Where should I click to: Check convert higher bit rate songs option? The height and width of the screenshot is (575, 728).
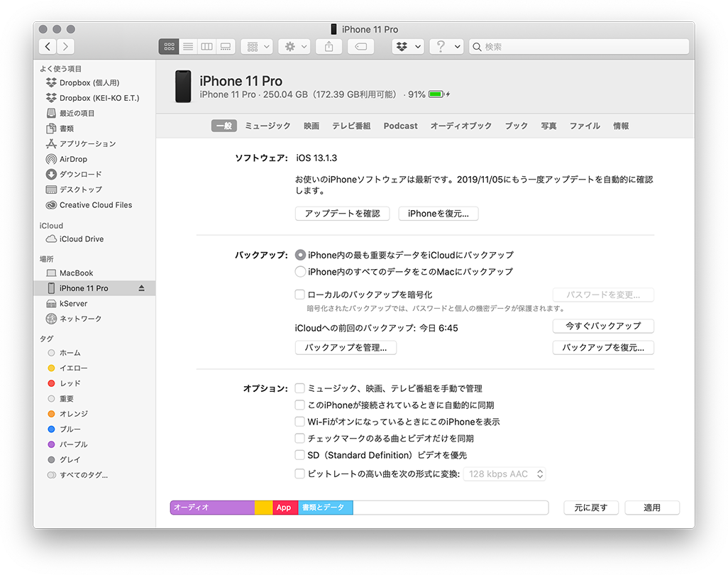coord(300,473)
